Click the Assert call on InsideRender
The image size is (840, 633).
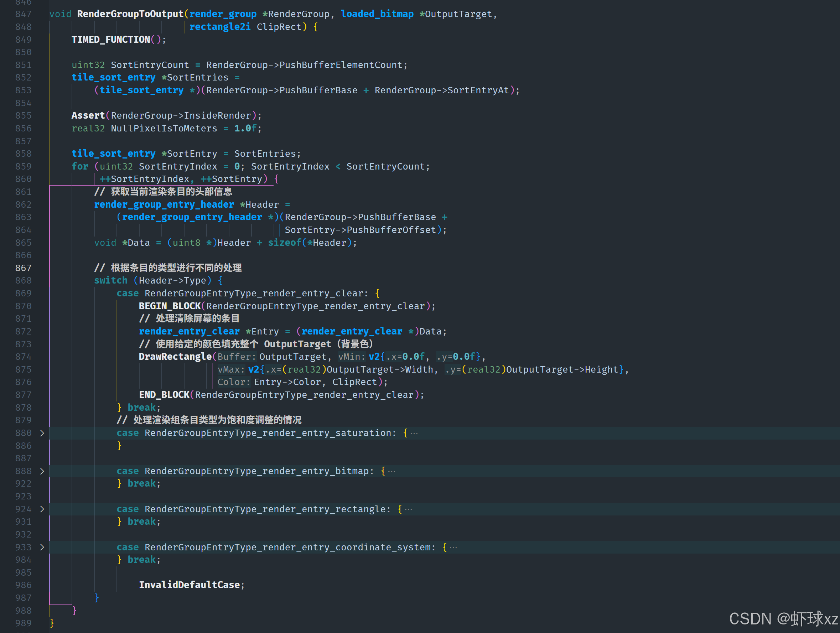[x=88, y=115]
